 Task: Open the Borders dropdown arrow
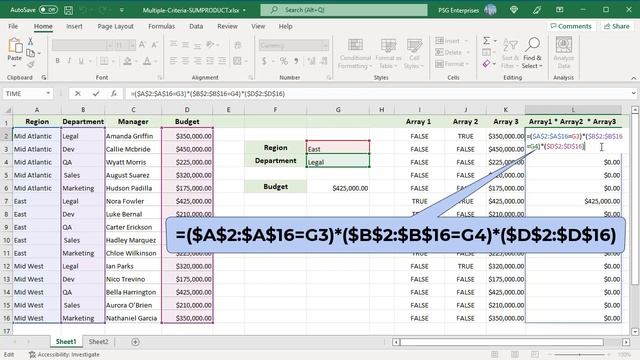113,61
